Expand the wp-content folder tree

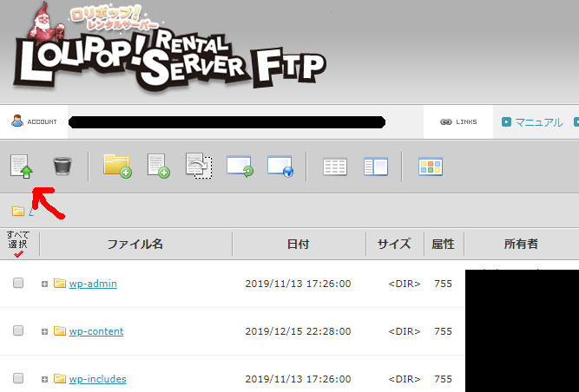tap(44, 331)
